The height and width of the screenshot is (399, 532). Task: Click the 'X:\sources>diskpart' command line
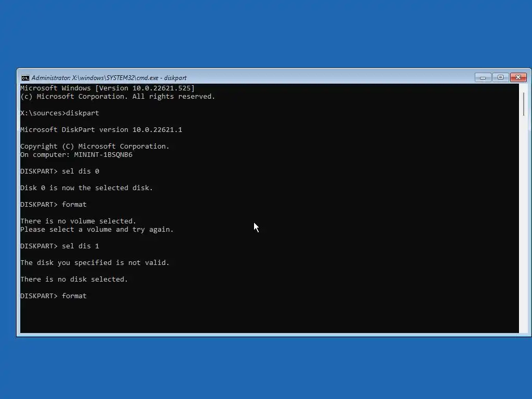(60, 113)
